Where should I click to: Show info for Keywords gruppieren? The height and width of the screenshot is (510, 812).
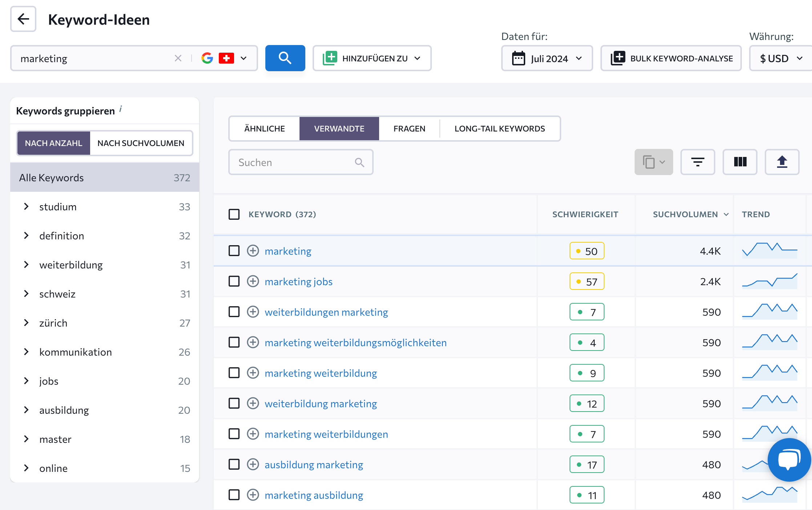click(x=121, y=109)
